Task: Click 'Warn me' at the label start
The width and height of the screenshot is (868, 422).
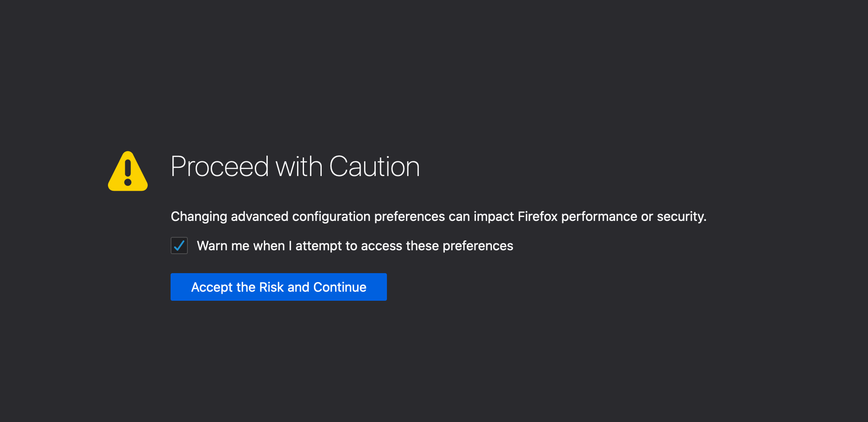Action: point(223,246)
